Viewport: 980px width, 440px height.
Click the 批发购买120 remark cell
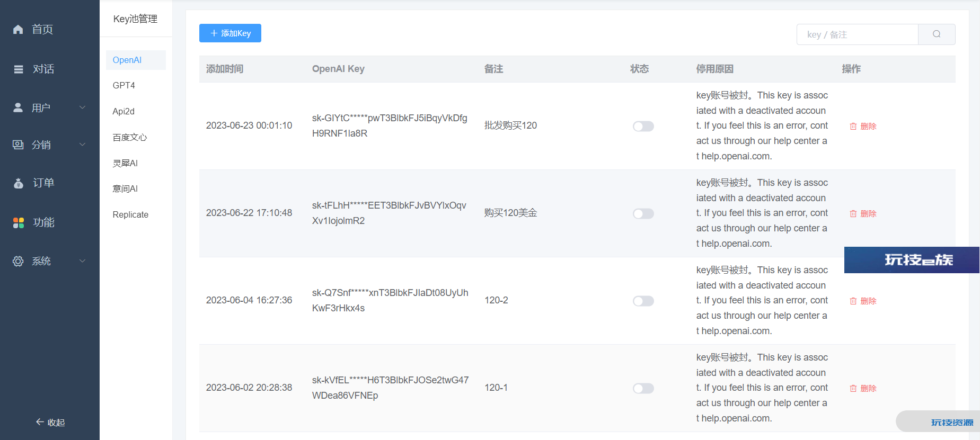click(511, 125)
